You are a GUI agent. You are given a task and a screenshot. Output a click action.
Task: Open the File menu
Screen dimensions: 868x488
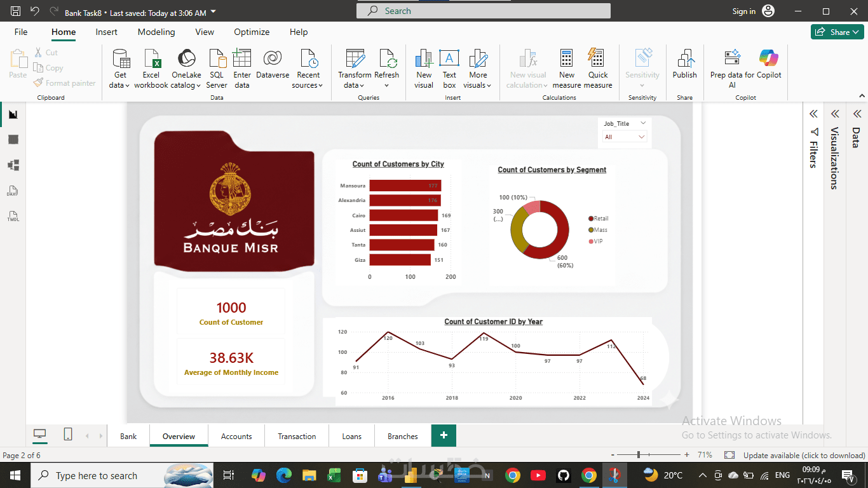click(x=21, y=32)
